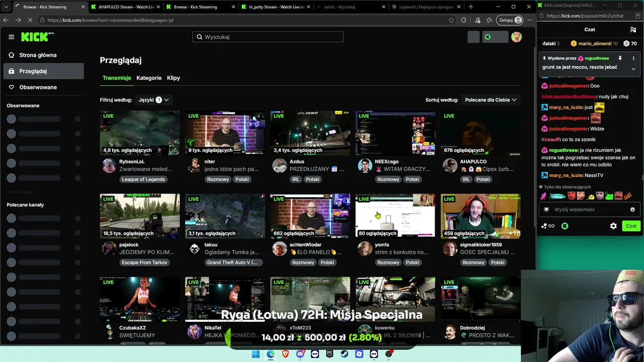Open the three-dot menu on the pinned message

pyautogui.click(x=633, y=58)
